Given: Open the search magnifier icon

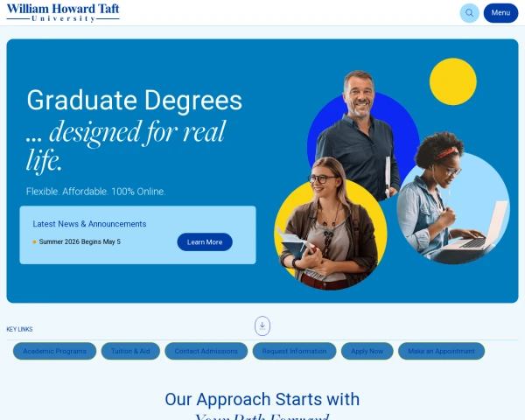Looking at the screenshot, I should coord(469,13).
